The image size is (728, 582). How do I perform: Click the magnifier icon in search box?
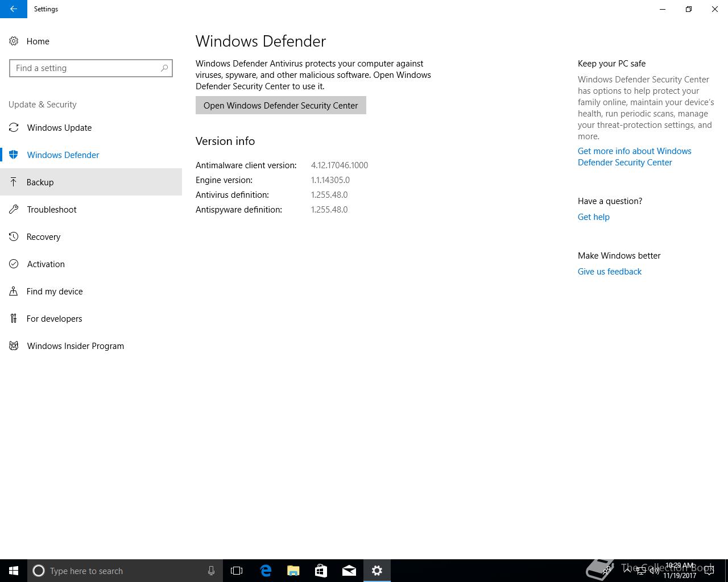pos(164,68)
